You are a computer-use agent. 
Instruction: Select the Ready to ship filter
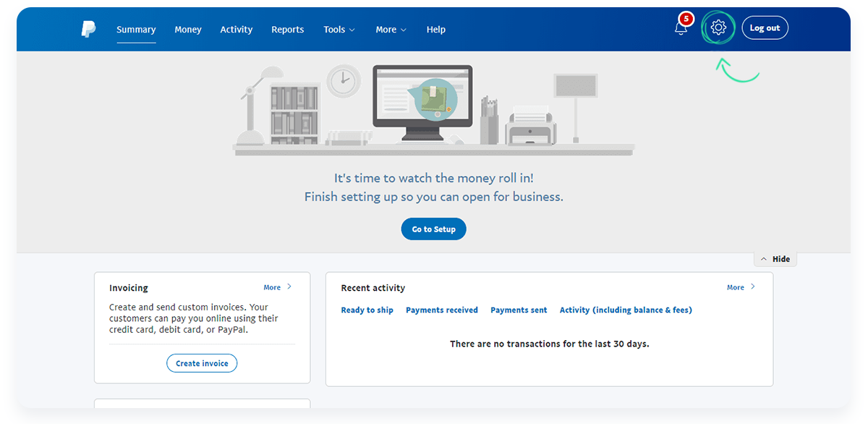point(367,310)
